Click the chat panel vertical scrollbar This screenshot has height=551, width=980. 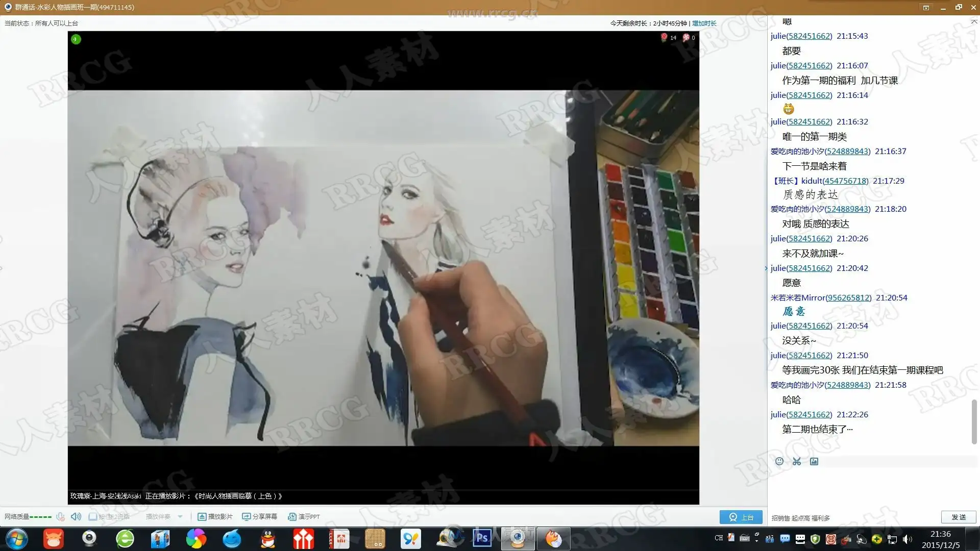(974, 421)
